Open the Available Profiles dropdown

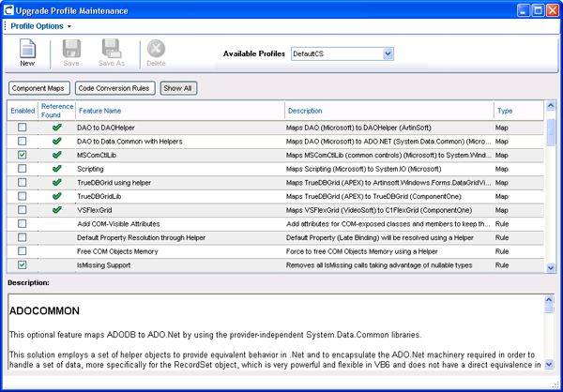point(388,54)
